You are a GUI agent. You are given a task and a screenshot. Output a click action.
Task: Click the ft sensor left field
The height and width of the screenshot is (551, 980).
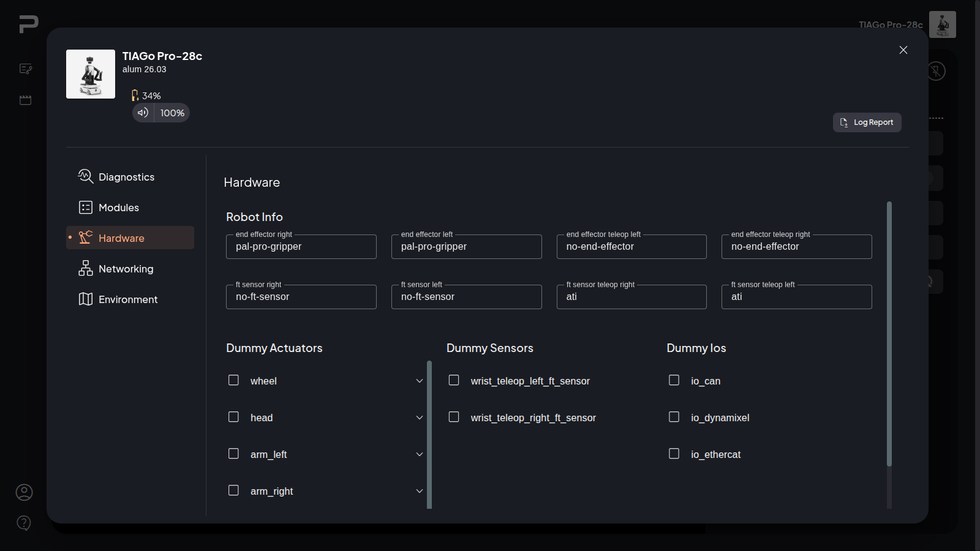click(x=467, y=296)
